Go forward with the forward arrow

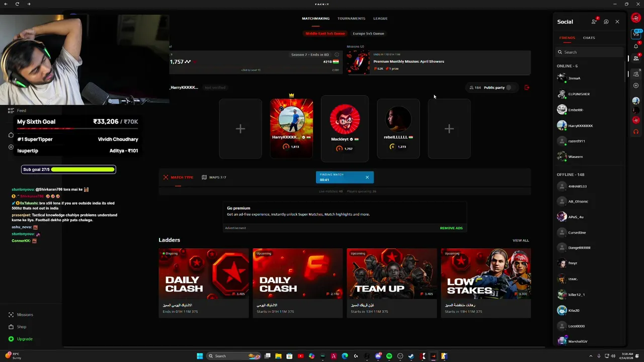click(x=29, y=4)
